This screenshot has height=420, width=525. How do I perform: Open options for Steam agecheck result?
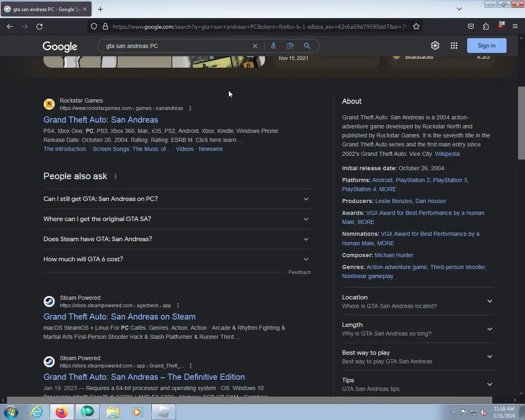[178, 306]
